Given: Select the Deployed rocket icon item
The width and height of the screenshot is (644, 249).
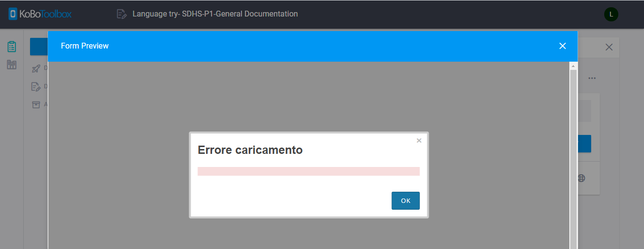Looking at the screenshot, I should click(36, 68).
